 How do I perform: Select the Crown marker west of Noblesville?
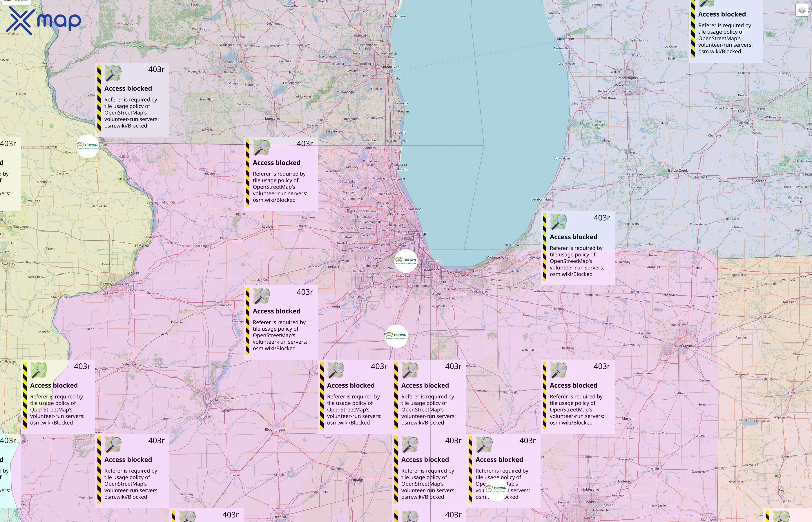[x=496, y=489]
